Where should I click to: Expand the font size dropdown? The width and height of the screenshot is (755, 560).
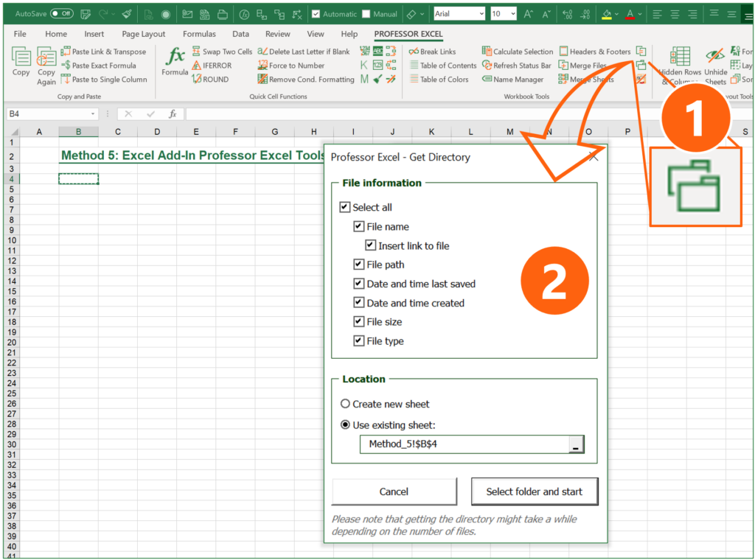pos(514,13)
